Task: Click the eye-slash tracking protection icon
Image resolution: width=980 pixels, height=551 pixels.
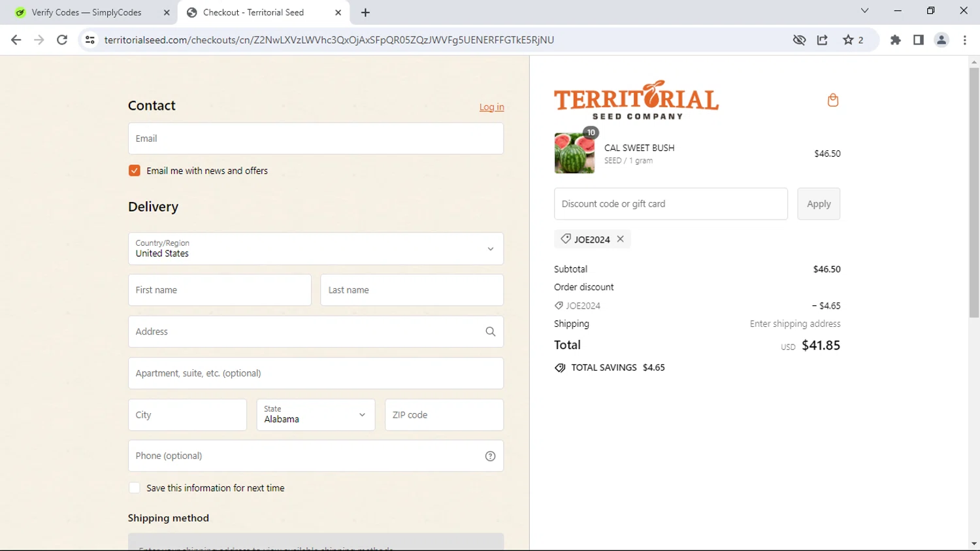Action: (x=799, y=40)
